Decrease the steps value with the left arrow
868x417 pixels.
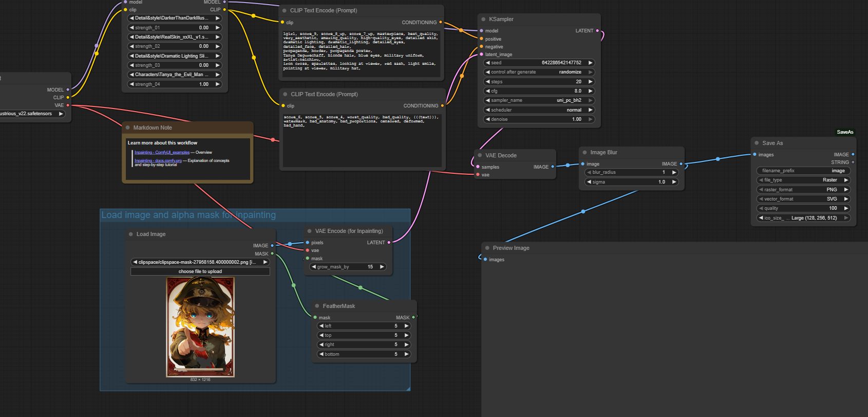487,82
